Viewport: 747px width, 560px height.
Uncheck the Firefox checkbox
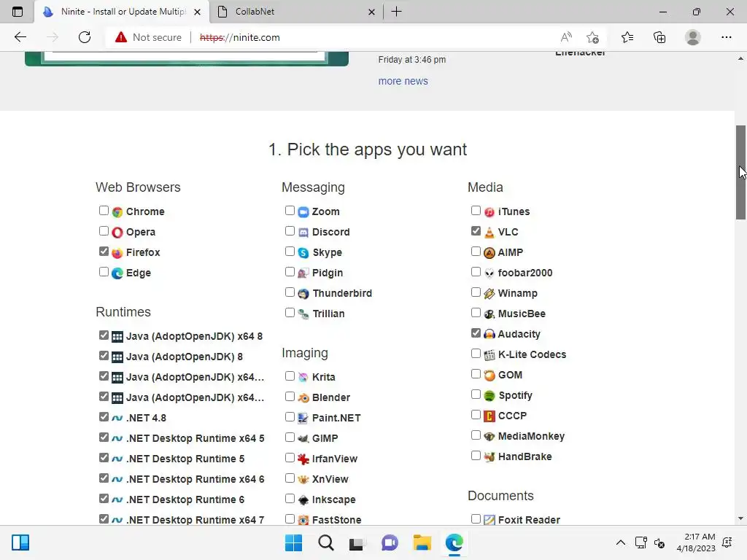(x=104, y=252)
